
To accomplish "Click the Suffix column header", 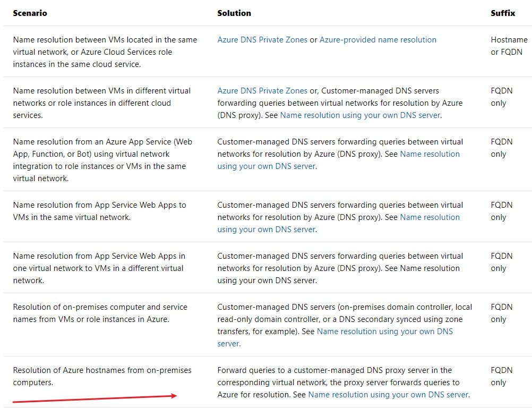I will pos(502,13).
